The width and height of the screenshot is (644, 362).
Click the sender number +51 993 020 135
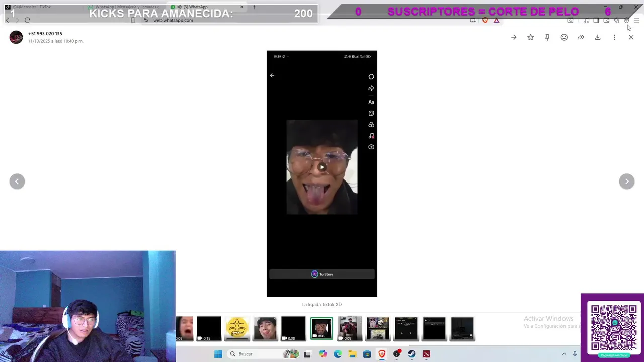pos(45,34)
